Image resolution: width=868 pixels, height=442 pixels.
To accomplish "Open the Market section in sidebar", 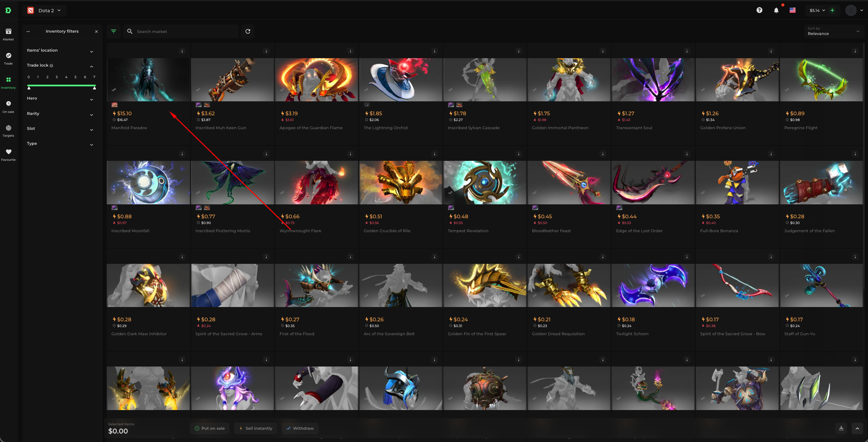I will tap(8, 34).
